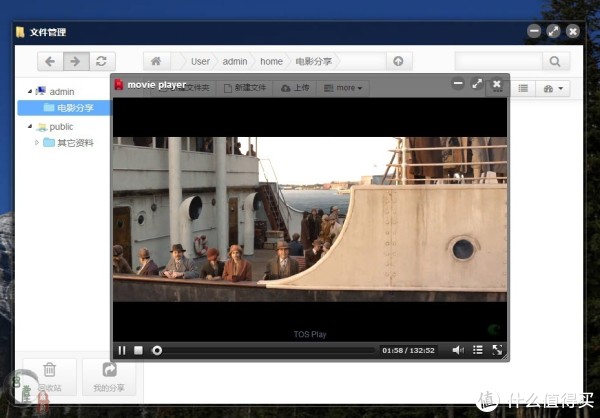Click the video frame in player
This screenshot has height=418, width=600.
(x=310, y=219)
